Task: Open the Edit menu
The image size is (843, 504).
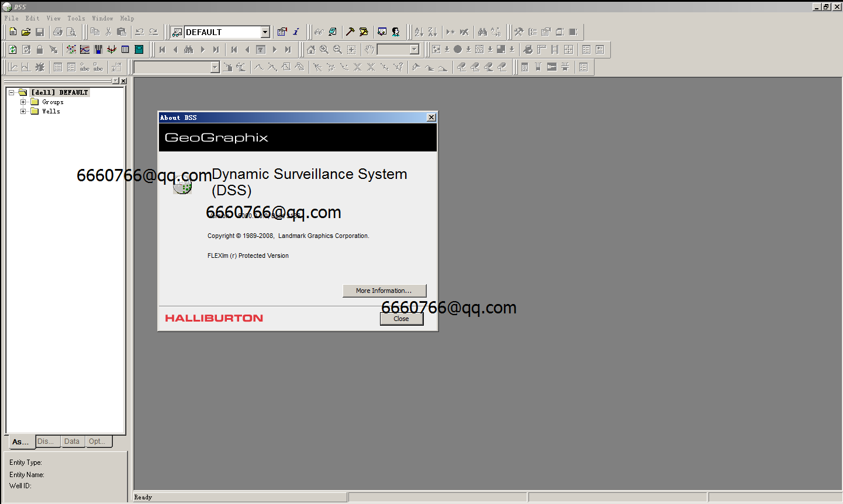Action: pos(32,18)
